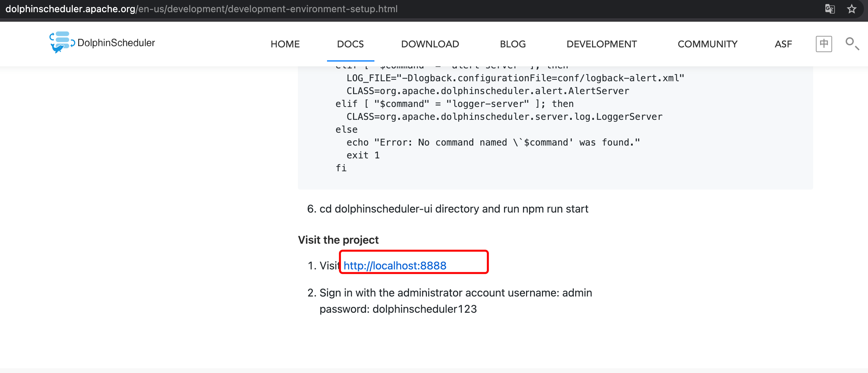
Task: Expand the DEVELOPMENT menu
Action: click(602, 44)
